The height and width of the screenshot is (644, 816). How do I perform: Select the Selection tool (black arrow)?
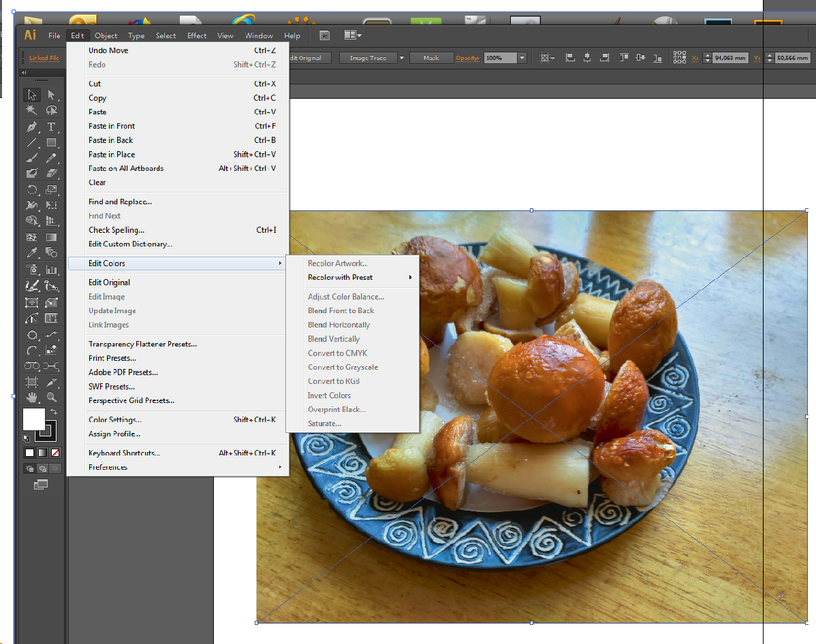(x=32, y=95)
